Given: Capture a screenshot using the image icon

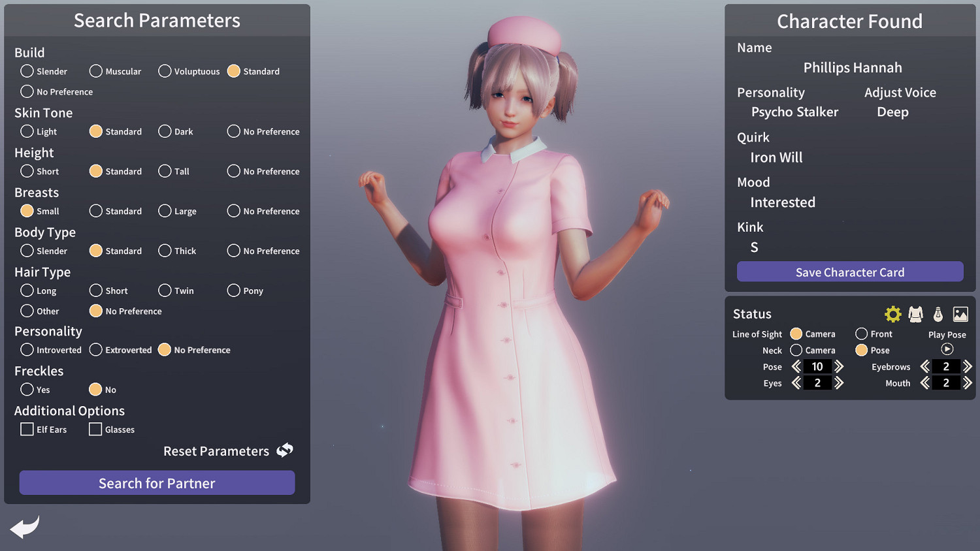Looking at the screenshot, I should click(960, 313).
